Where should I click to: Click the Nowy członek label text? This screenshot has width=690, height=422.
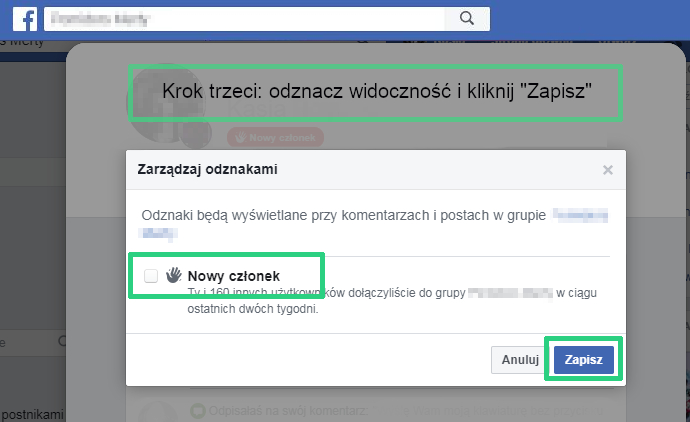tap(234, 276)
